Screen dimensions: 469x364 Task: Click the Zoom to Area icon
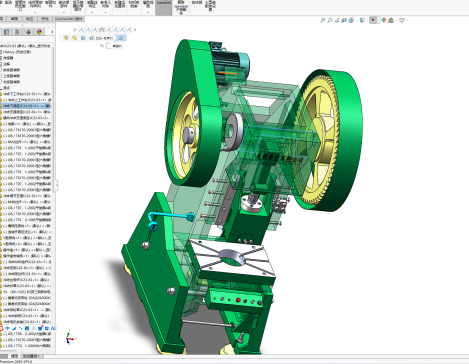coord(330,20)
